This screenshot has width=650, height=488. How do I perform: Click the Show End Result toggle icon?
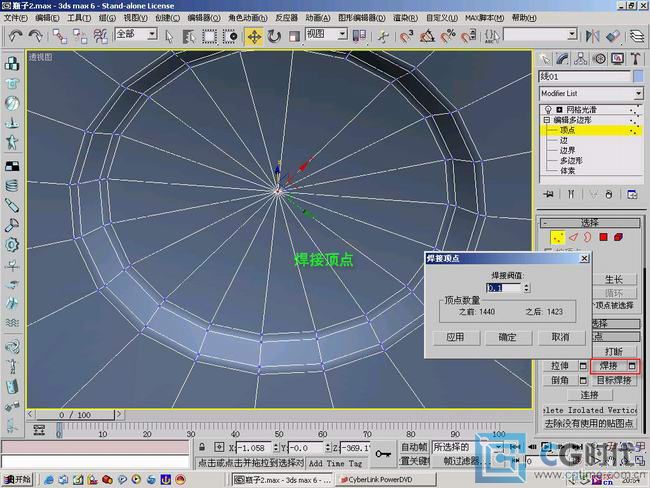[x=571, y=194]
